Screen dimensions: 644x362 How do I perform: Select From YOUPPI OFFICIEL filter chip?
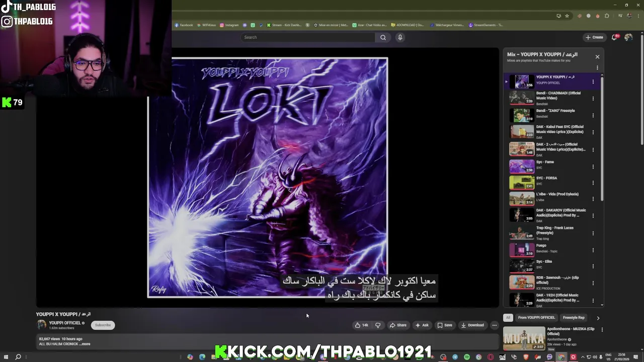coord(536,317)
